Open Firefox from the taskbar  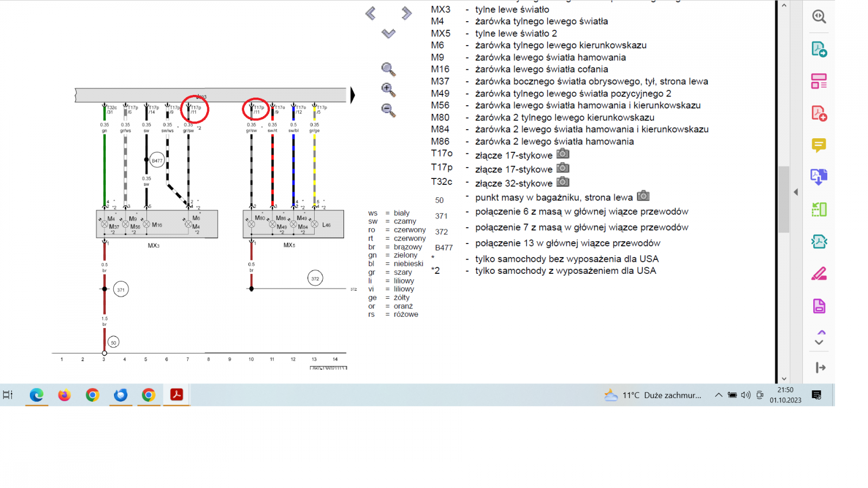point(65,395)
